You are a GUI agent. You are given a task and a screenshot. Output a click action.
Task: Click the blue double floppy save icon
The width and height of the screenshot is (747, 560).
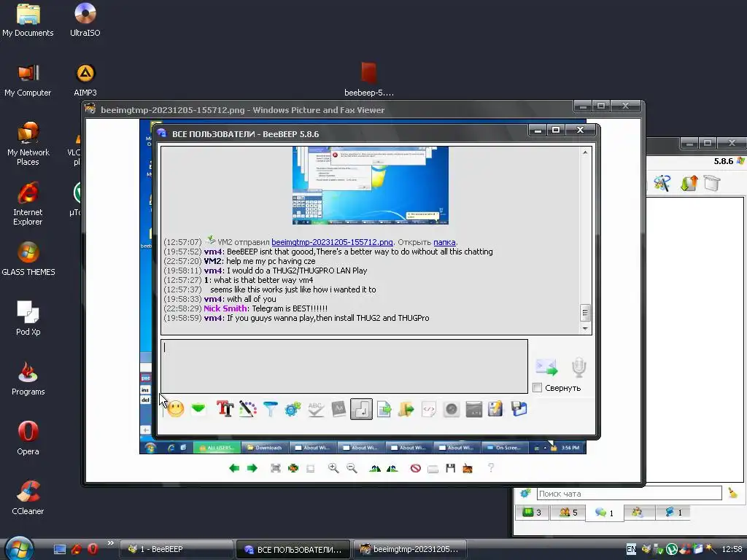tap(519, 408)
